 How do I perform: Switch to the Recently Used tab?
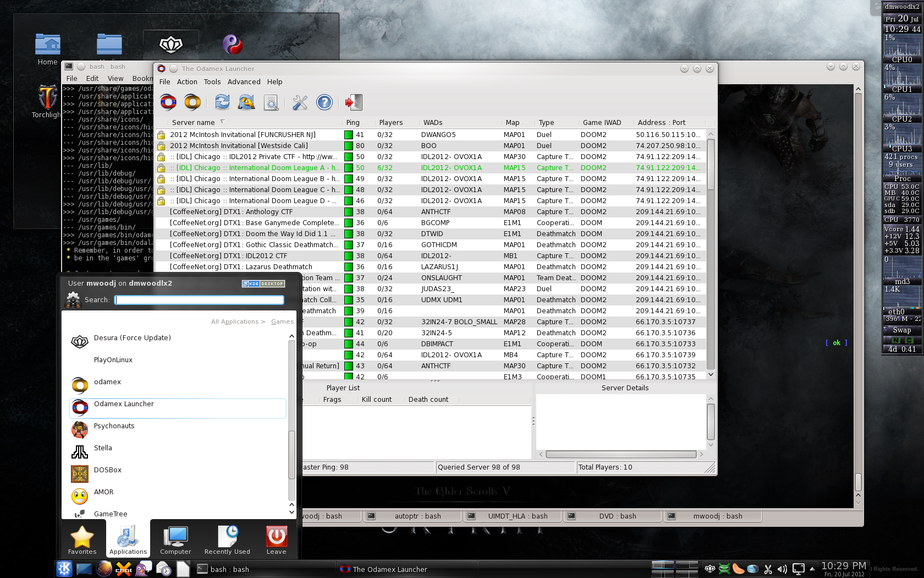tap(227, 540)
